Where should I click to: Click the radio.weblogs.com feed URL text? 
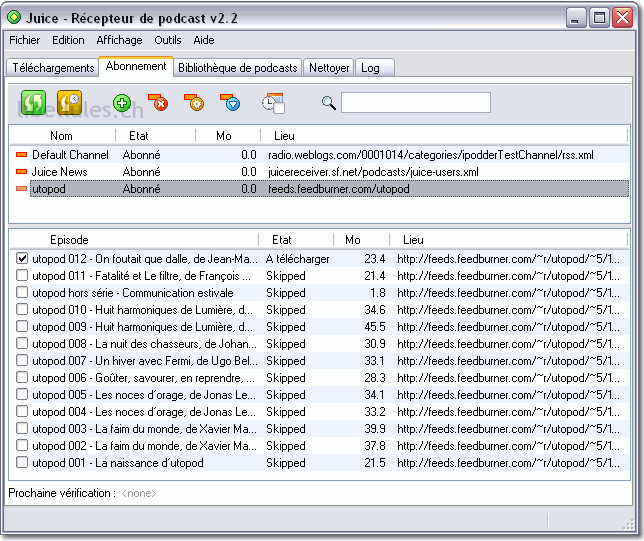point(431,155)
